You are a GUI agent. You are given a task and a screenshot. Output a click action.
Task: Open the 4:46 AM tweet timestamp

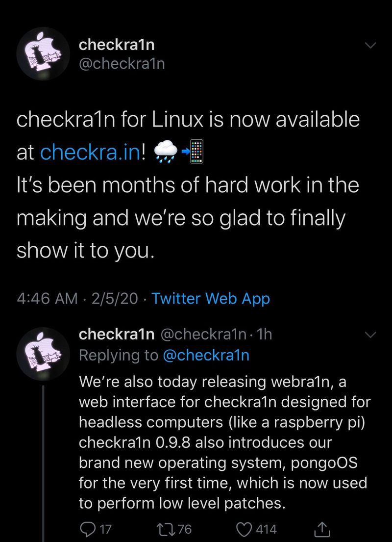pos(48,298)
